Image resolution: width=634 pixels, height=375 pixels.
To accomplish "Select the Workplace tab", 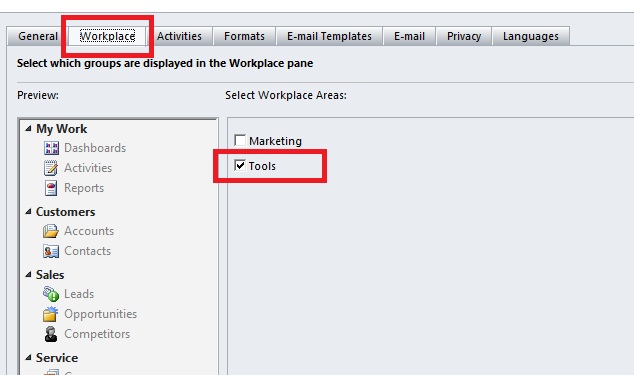I will (x=108, y=36).
